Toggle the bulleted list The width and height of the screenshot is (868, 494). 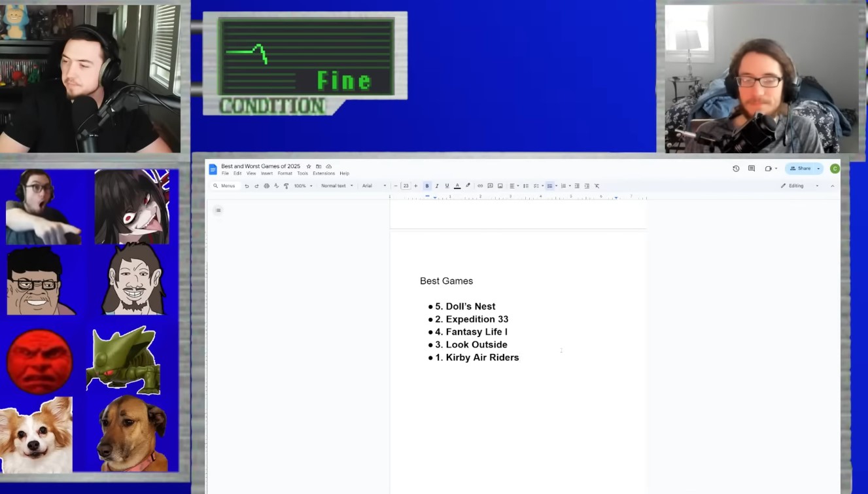pos(549,186)
